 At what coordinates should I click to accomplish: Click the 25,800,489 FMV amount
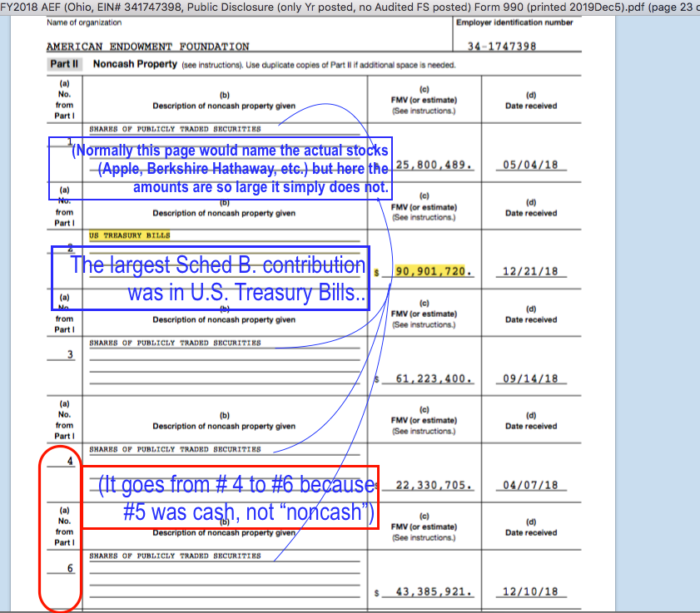tap(434, 166)
